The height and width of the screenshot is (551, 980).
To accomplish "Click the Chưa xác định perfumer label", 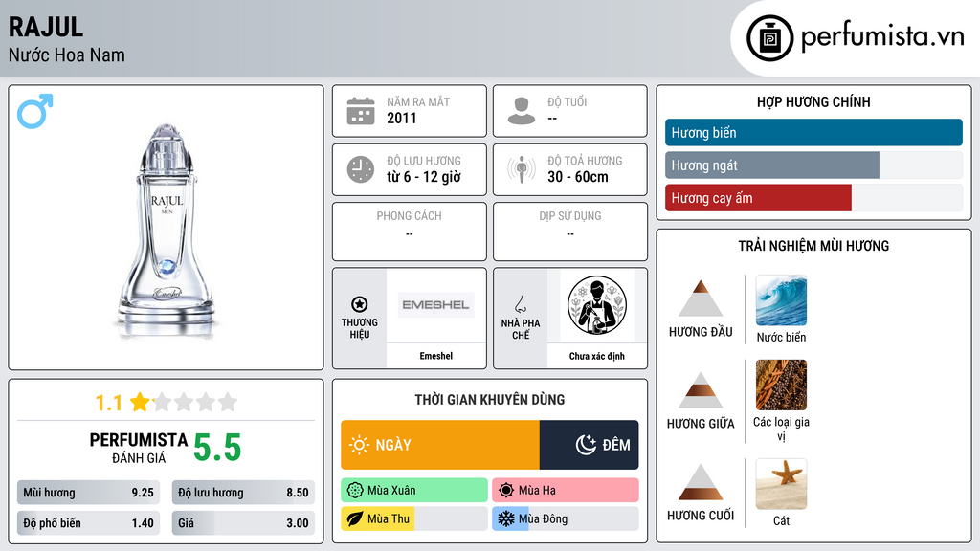I will click(597, 356).
